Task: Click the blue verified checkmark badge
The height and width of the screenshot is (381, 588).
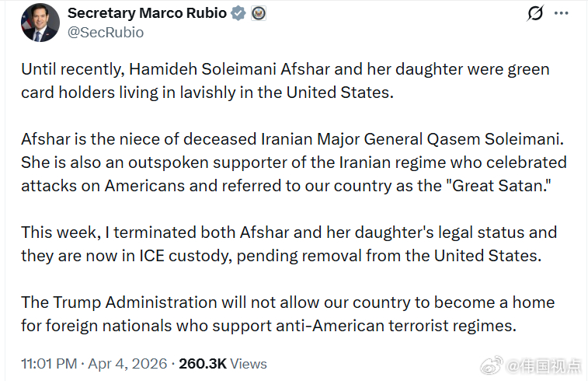Action: [x=239, y=13]
